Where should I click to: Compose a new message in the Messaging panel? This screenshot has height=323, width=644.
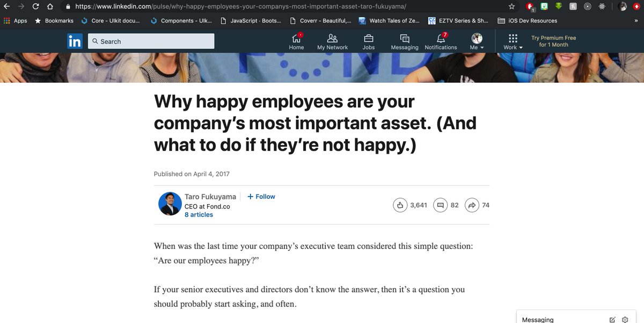(612, 320)
